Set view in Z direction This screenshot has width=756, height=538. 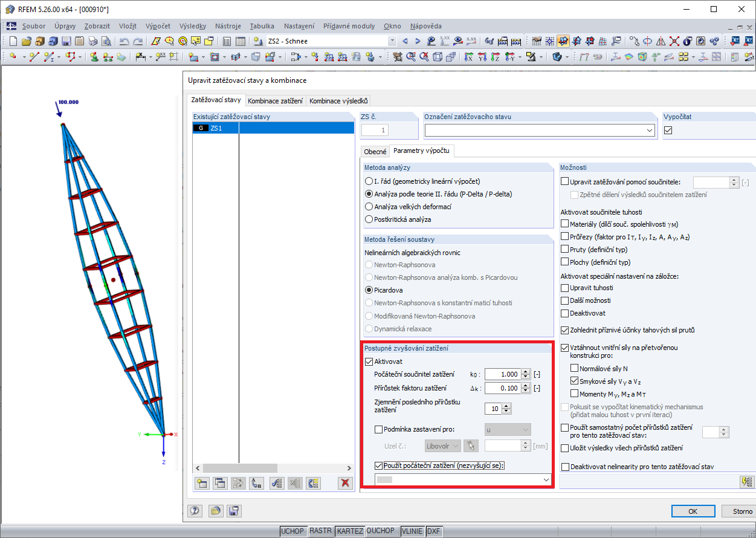click(495, 57)
